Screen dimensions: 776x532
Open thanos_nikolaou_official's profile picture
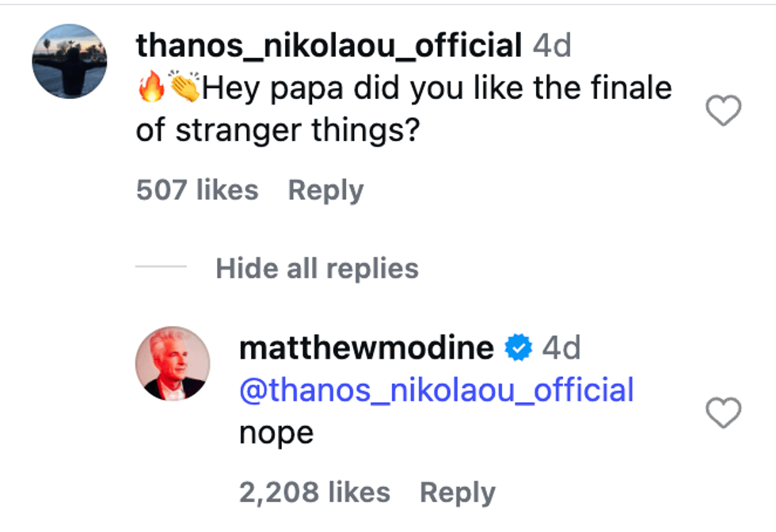(x=70, y=61)
